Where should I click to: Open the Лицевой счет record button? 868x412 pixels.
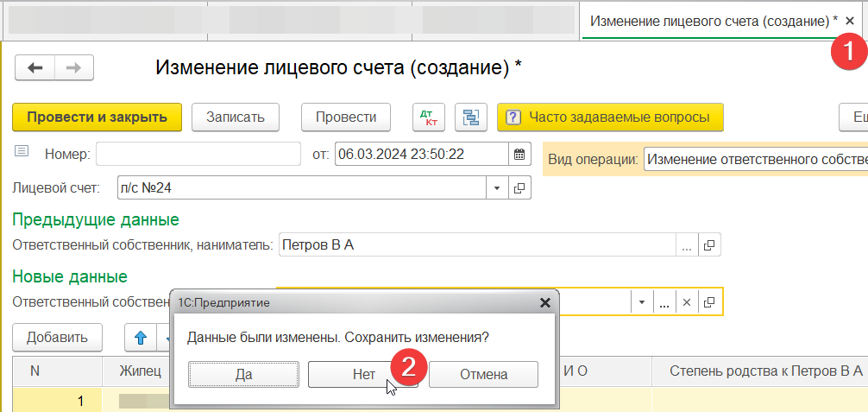pyautogui.click(x=519, y=188)
